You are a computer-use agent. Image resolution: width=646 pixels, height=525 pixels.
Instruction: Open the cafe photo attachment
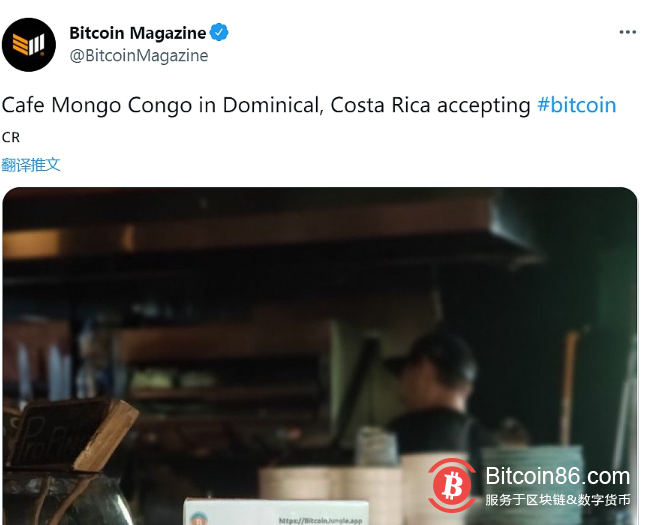coord(320,356)
